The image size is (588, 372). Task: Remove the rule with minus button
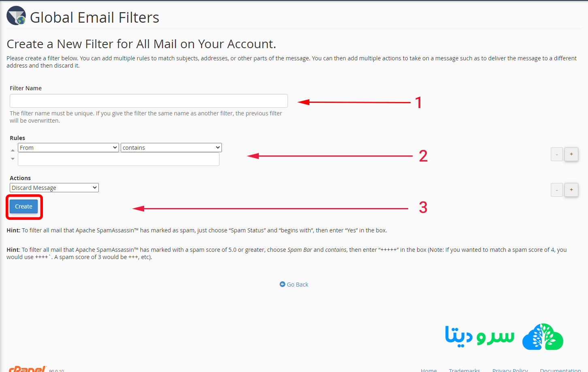556,154
